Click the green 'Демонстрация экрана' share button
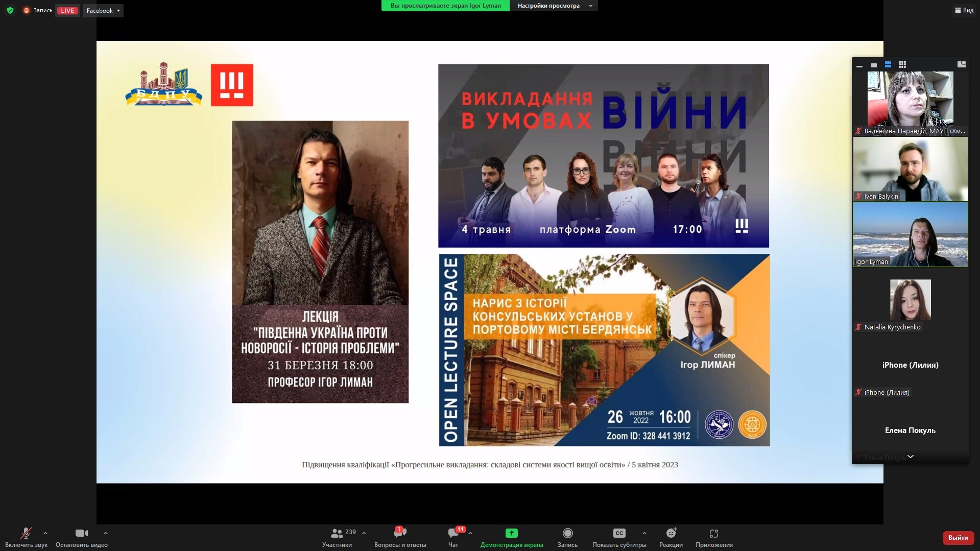 click(x=512, y=538)
